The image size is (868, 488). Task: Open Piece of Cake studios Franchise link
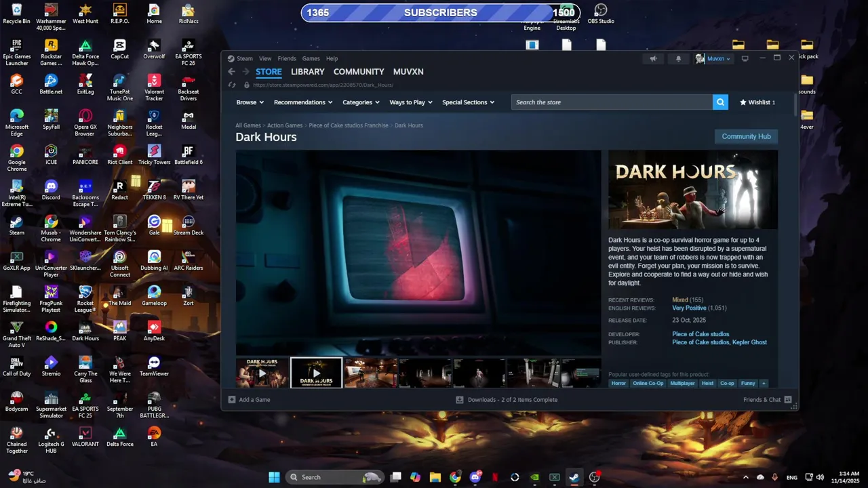(349, 125)
